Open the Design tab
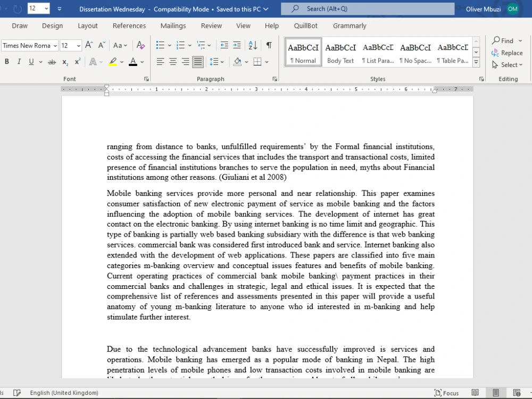Screen dimensions: 532x399 [52, 26]
